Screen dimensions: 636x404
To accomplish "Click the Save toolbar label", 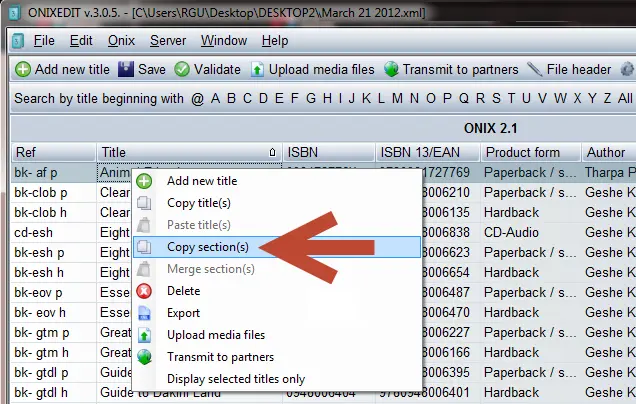I will (x=152, y=69).
